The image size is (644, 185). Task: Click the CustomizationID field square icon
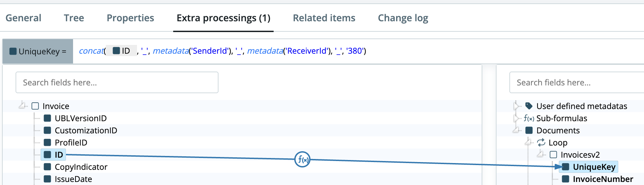47,130
